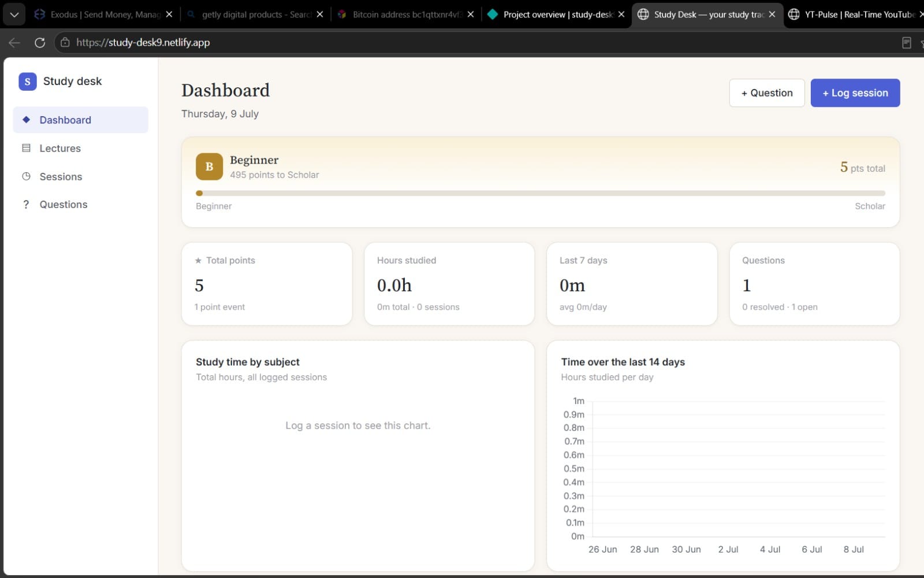Switch to the YT-Pulse tab
Viewport: 924px width, 578px height.
(854, 14)
